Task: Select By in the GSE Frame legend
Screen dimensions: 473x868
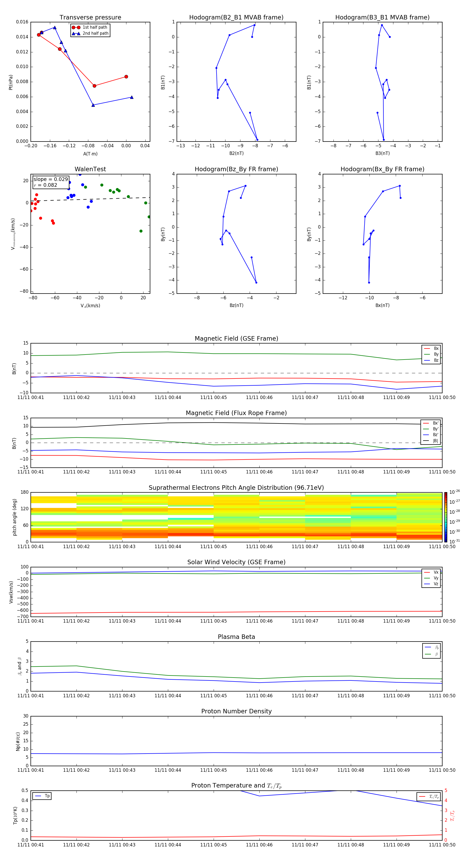Action: (x=431, y=354)
